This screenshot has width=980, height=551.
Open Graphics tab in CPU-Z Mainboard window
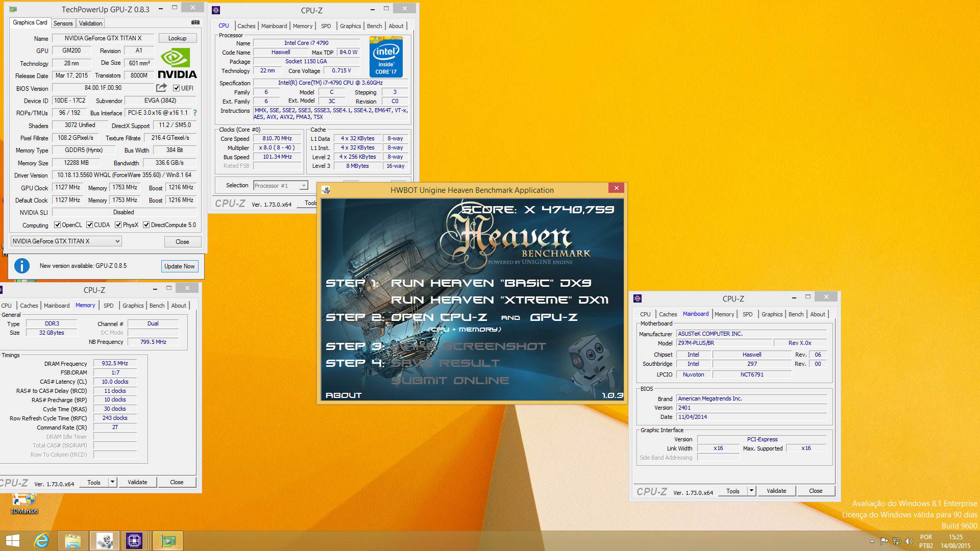772,314
